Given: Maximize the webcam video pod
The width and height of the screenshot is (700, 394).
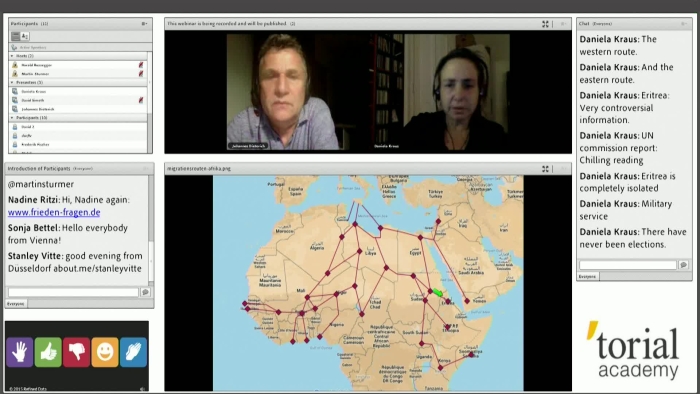Looking at the screenshot, I should pyautogui.click(x=545, y=24).
